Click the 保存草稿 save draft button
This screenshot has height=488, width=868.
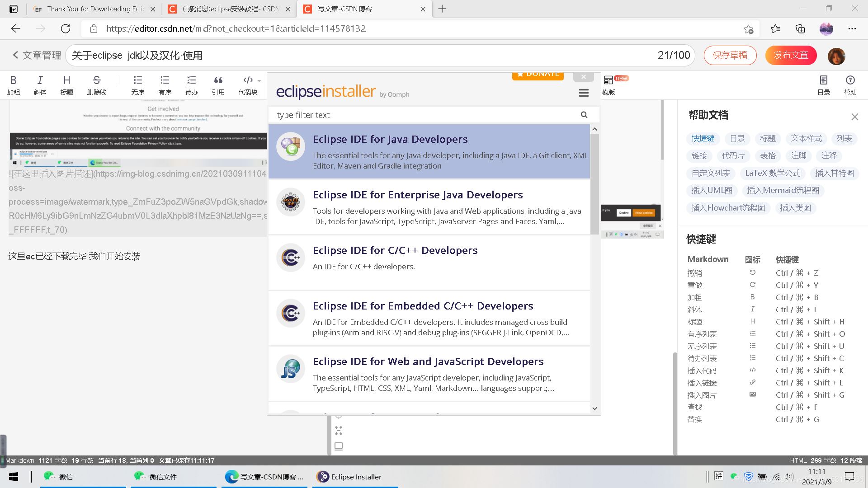point(730,55)
